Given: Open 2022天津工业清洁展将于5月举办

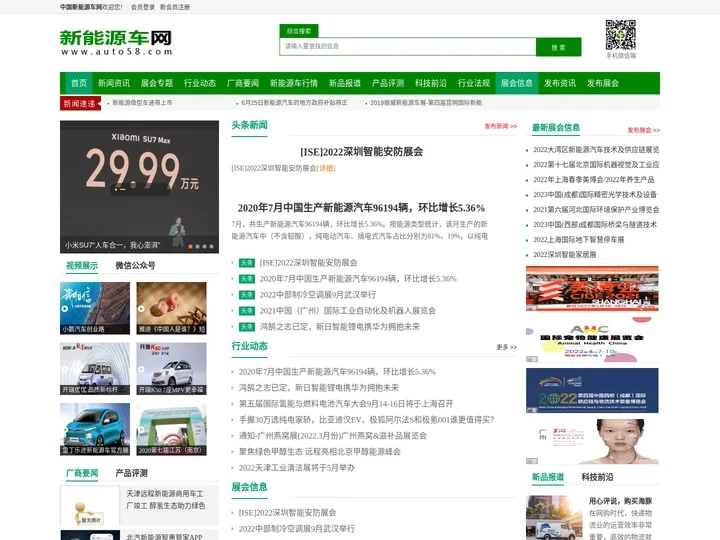Looking at the screenshot, I should click(x=297, y=468).
